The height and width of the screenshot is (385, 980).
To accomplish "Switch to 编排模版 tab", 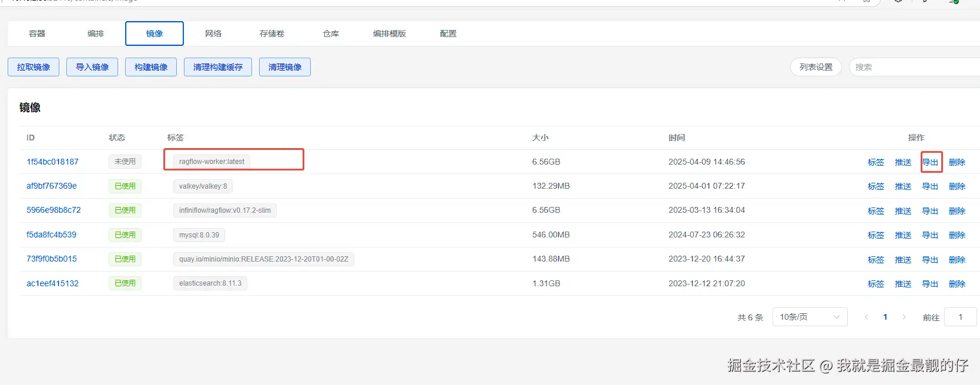I will tap(390, 34).
